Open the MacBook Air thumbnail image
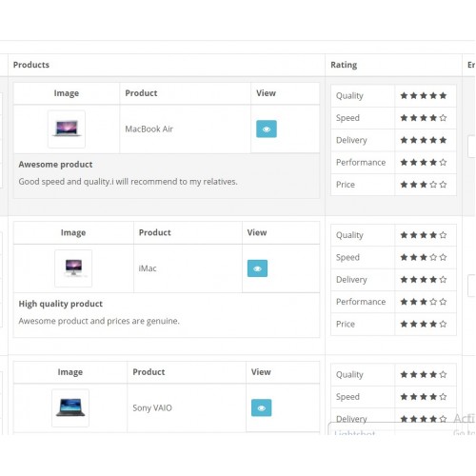The height and width of the screenshot is (476, 476). pos(67,129)
